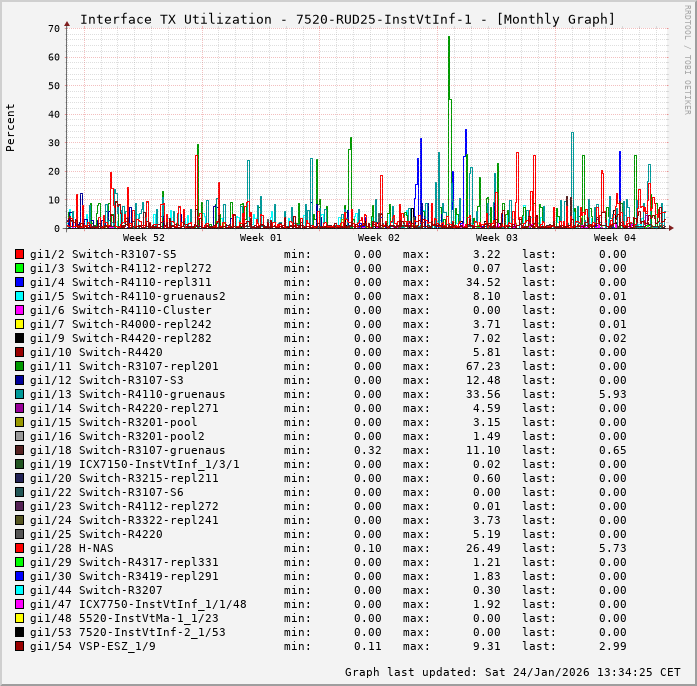Click the Graph last updated timestamp

512,672
